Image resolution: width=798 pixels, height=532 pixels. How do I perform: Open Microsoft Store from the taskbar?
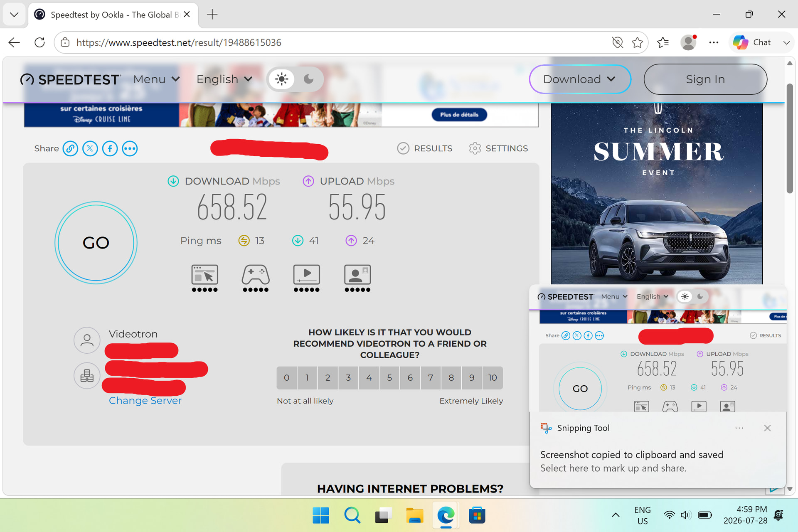click(x=477, y=515)
